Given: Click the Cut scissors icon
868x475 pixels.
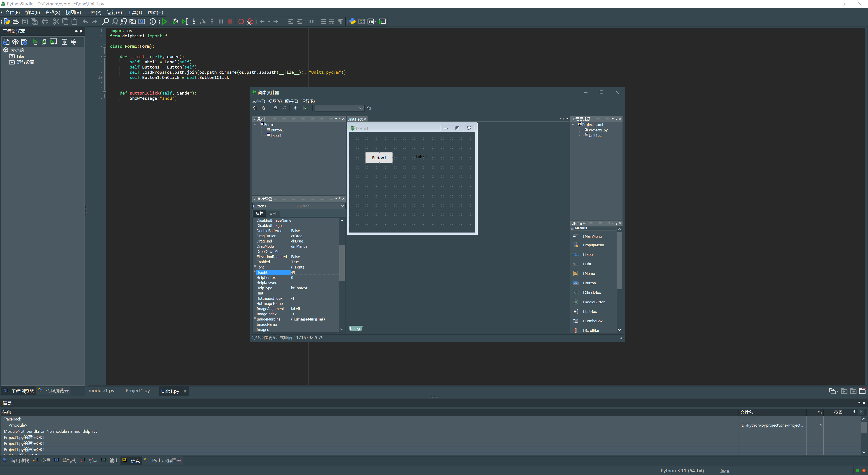Looking at the screenshot, I should coord(56,21).
